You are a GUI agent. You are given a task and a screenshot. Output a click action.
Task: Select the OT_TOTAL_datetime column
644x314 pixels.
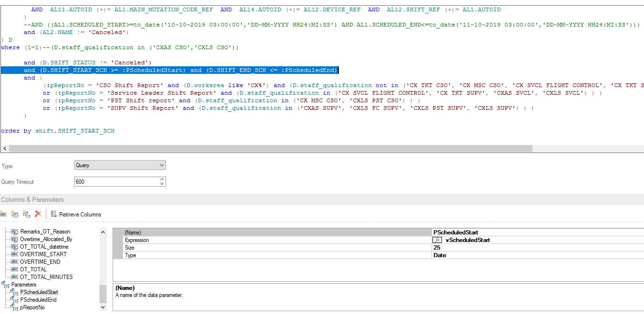click(x=44, y=247)
